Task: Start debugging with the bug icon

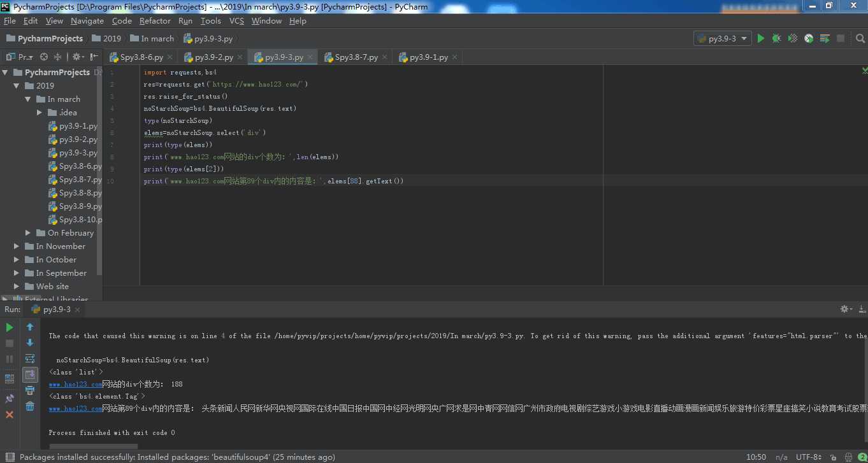Action: point(776,38)
